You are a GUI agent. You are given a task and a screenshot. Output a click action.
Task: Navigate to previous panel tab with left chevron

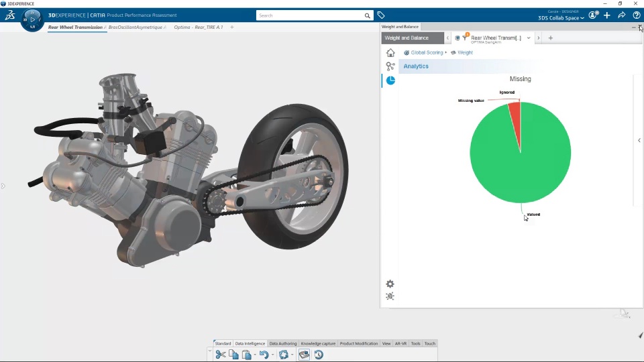447,38
